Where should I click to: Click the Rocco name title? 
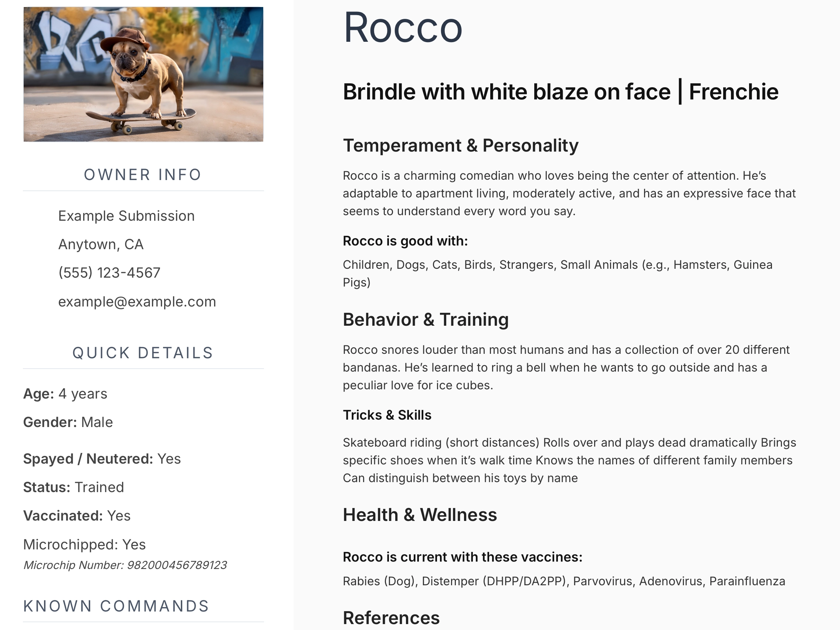tap(402, 27)
